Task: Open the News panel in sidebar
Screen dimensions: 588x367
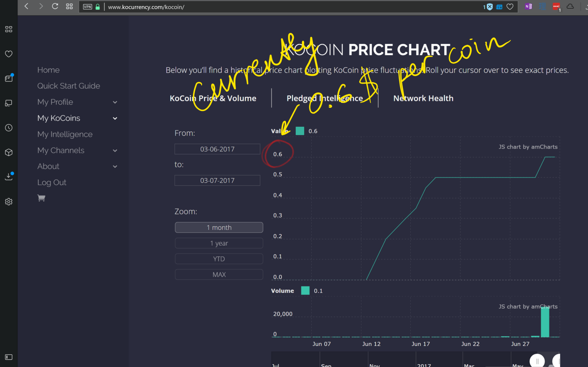Action: click(9, 78)
